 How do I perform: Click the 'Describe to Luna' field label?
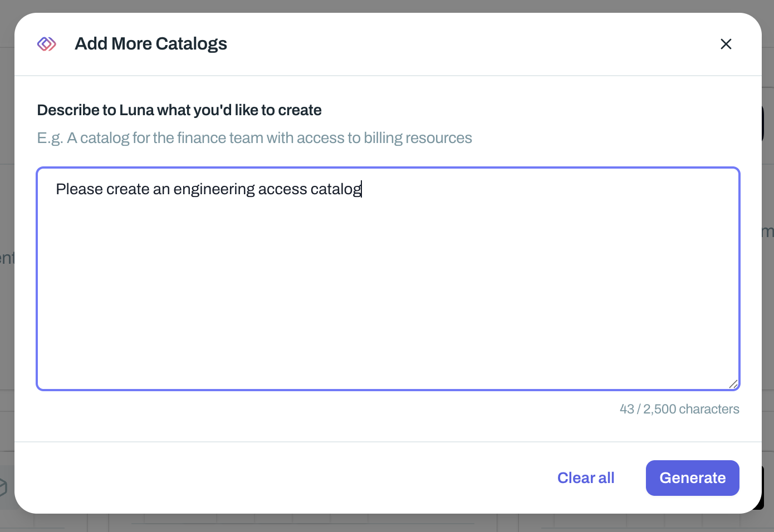pos(179,110)
